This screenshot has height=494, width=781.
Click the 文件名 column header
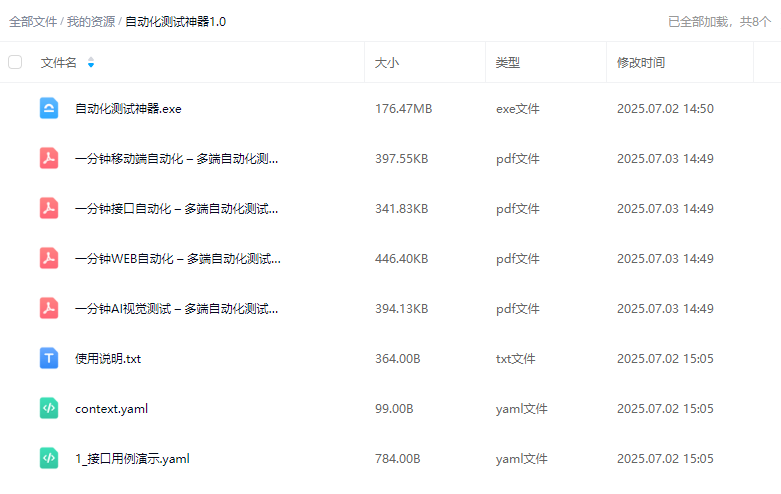pyautogui.click(x=59, y=63)
